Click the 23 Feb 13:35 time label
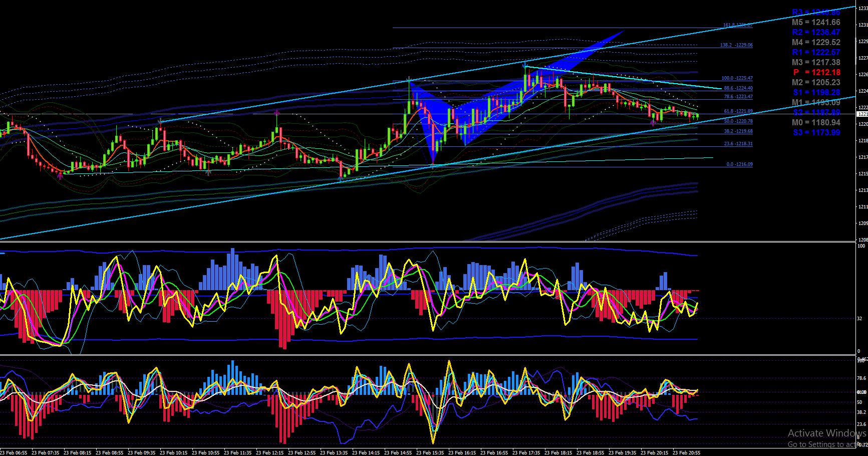The width and height of the screenshot is (868, 456). [x=334, y=452]
